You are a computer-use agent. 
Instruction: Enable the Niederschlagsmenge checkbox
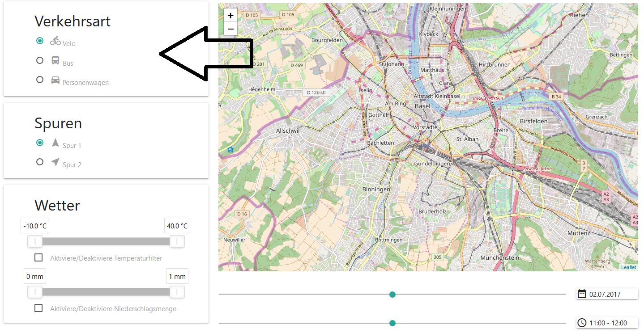[38, 308]
